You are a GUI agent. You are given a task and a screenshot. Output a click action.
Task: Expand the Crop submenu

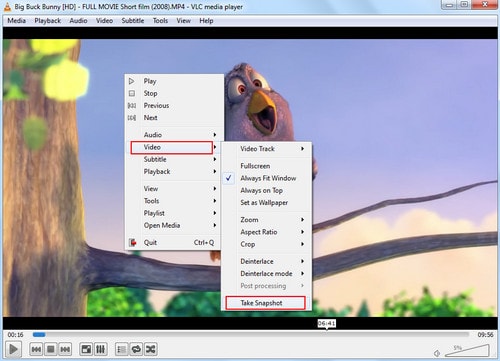pos(266,244)
